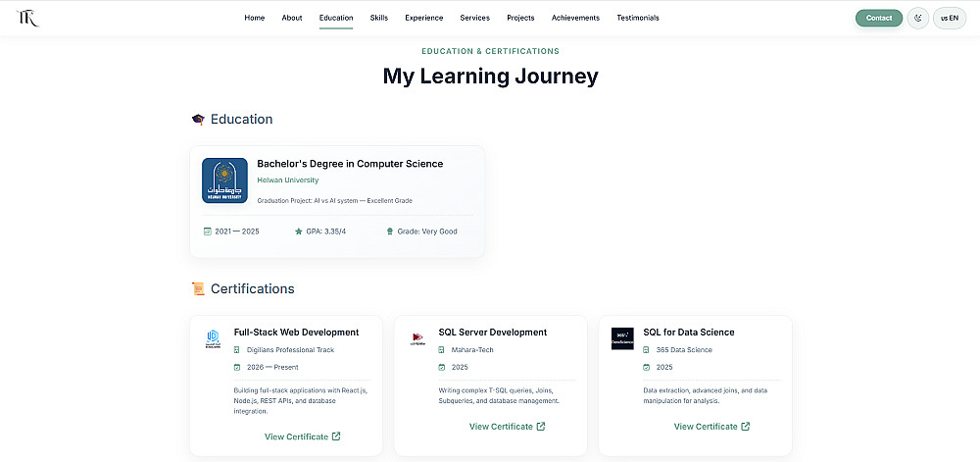Viewport: 980px width, 462px height.
Task: Navigate to the Projects menu item
Action: pyautogui.click(x=520, y=18)
